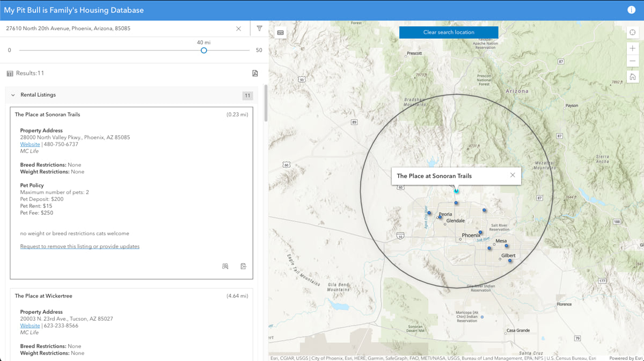Click the 20003 N. 23rd Ave. address

coord(67,319)
